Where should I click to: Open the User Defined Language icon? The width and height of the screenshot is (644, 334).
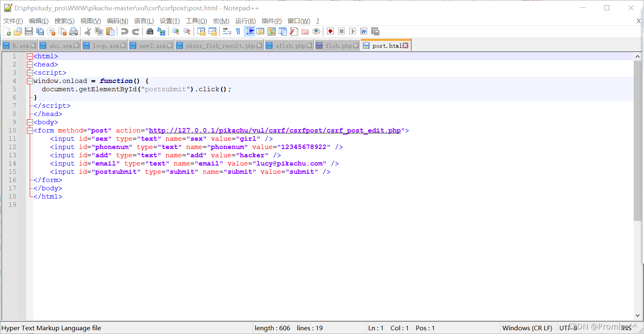tap(260, 31)
